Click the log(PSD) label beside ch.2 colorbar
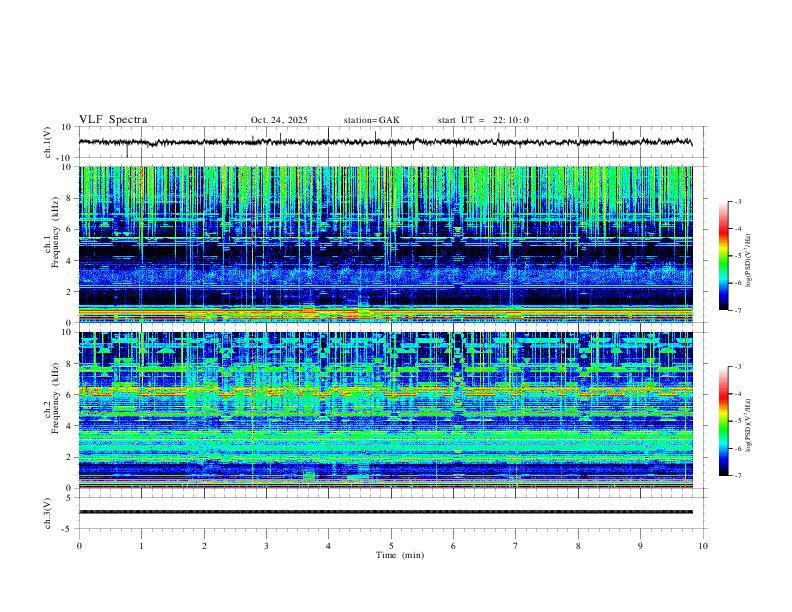The image size is (792, 612). tap(748, 425)
